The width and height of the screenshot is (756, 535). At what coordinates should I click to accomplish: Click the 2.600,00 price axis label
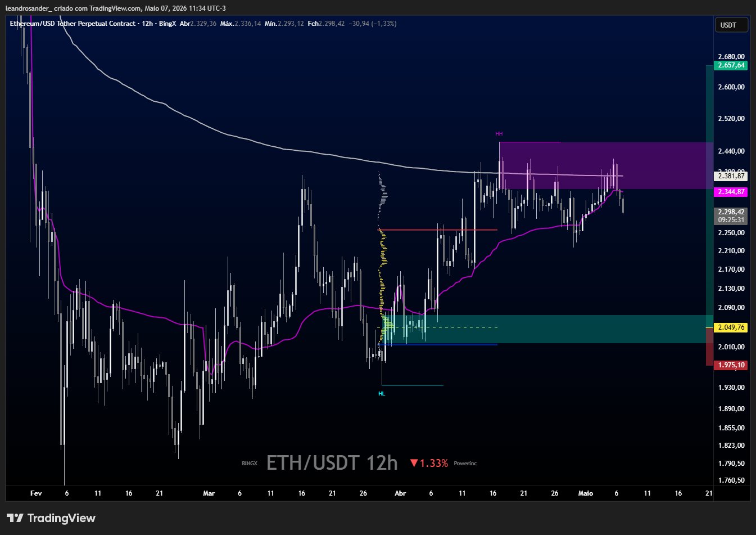click(x=731, y=87)
